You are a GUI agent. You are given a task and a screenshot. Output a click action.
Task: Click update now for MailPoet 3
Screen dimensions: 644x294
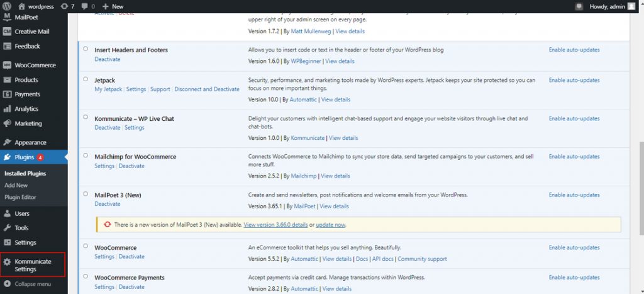pos(331,225)
